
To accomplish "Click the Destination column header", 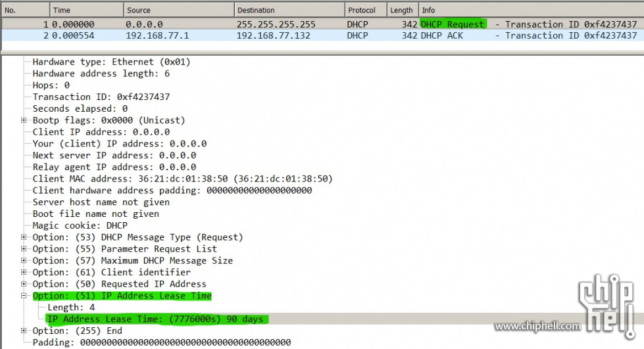I will point(289,11).
